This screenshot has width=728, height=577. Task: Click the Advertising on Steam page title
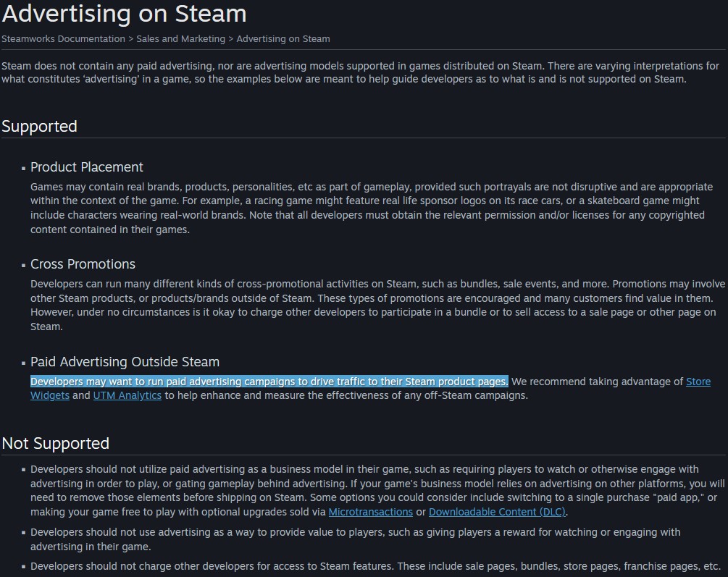(125, 14)
